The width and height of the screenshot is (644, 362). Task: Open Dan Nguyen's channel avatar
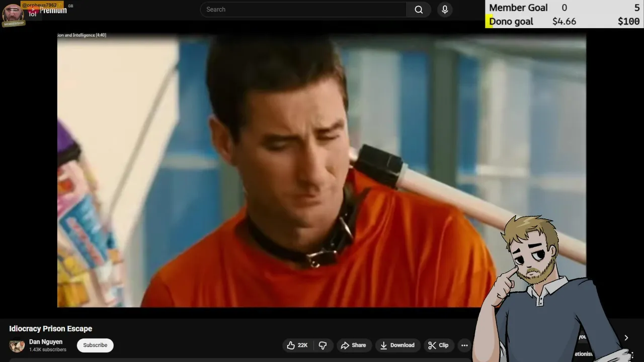point(17,345)
